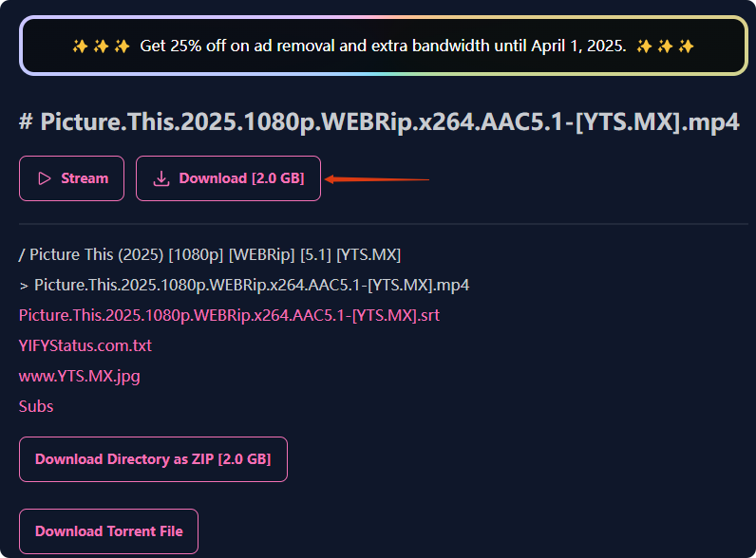Open the www.YTS.MX.jpg image link
Screen dimensions: 756x558
click(80, 376)
